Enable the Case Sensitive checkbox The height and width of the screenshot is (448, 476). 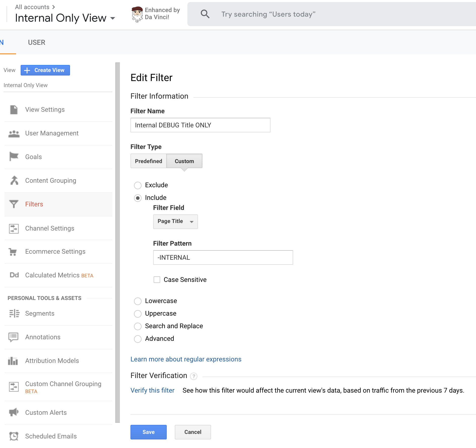pos(157,280)
